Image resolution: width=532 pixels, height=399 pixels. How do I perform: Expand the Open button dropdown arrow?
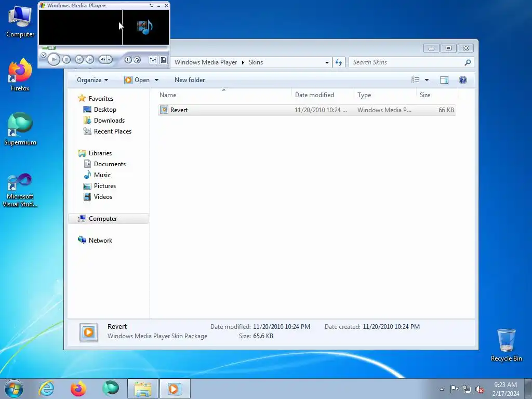coord(156,80)
